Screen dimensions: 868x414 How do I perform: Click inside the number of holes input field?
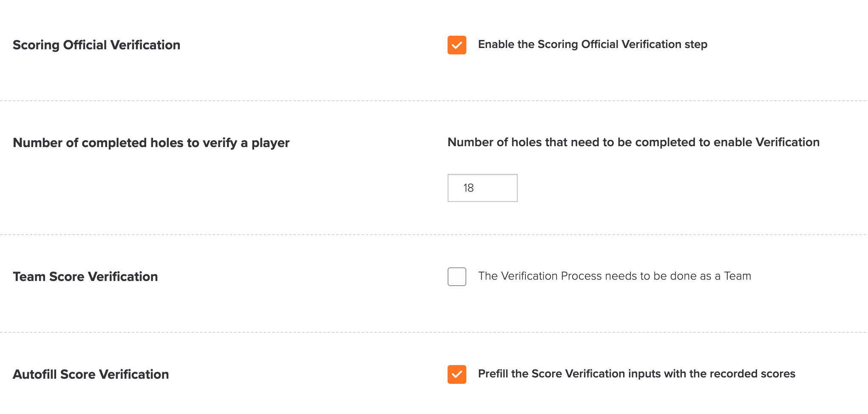[x=482, y=188]
